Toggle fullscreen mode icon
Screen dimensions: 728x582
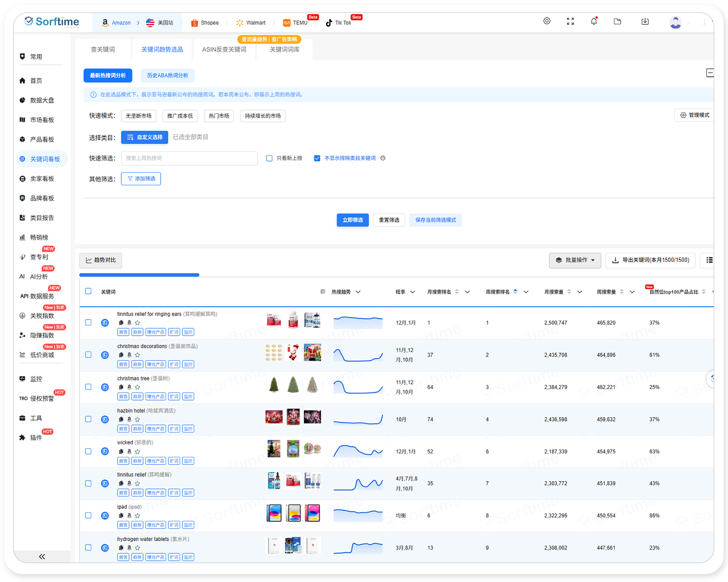click(570, 21)
